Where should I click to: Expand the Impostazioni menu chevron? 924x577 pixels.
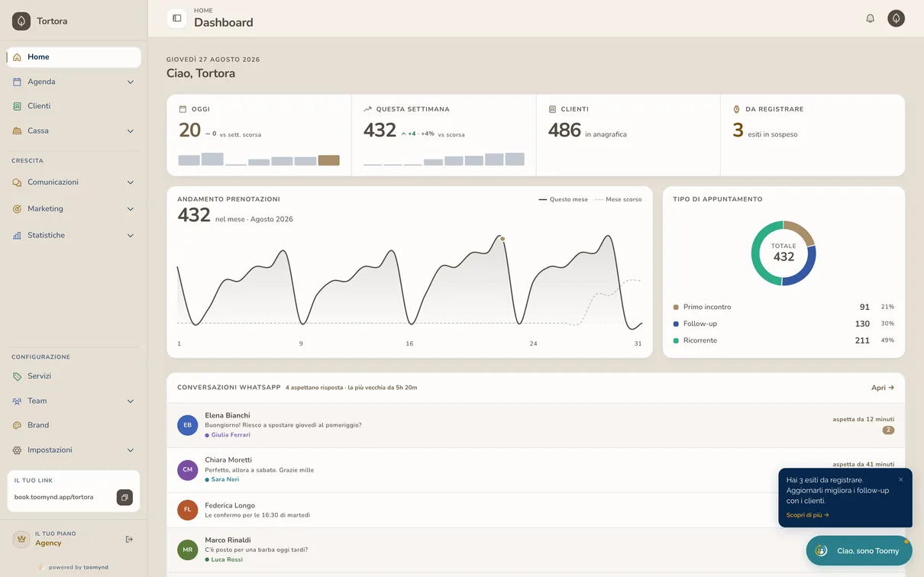[131, 450]
